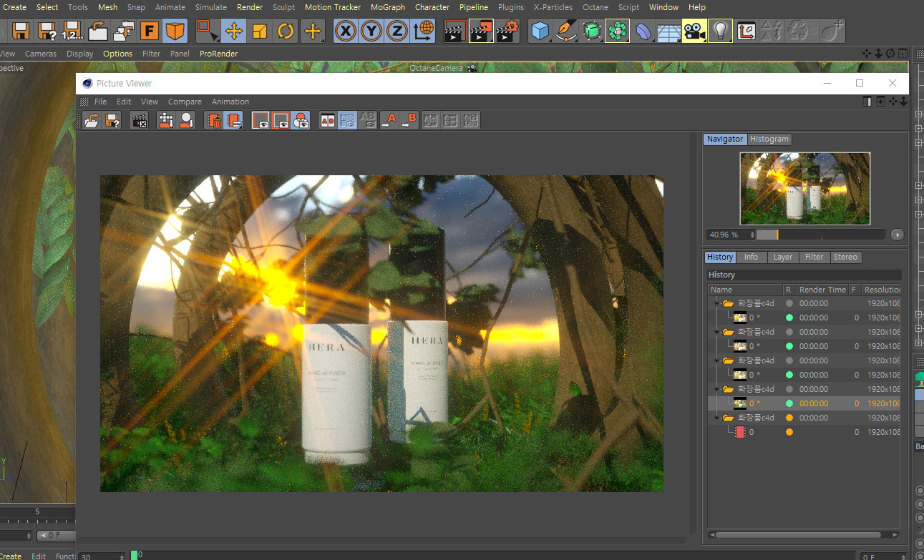Open the green Subdivision generator dropdown icon

coord(592,31)
